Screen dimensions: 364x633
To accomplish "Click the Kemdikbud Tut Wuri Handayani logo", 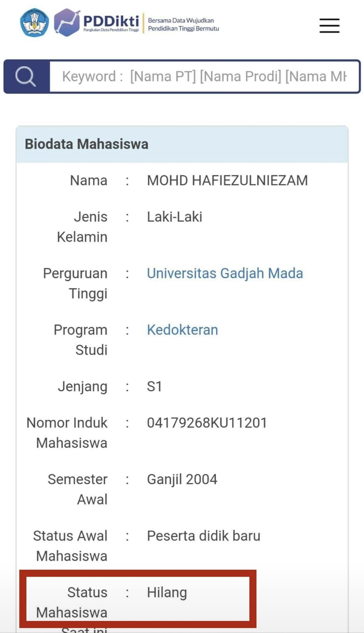I will (x=34, y=23).
